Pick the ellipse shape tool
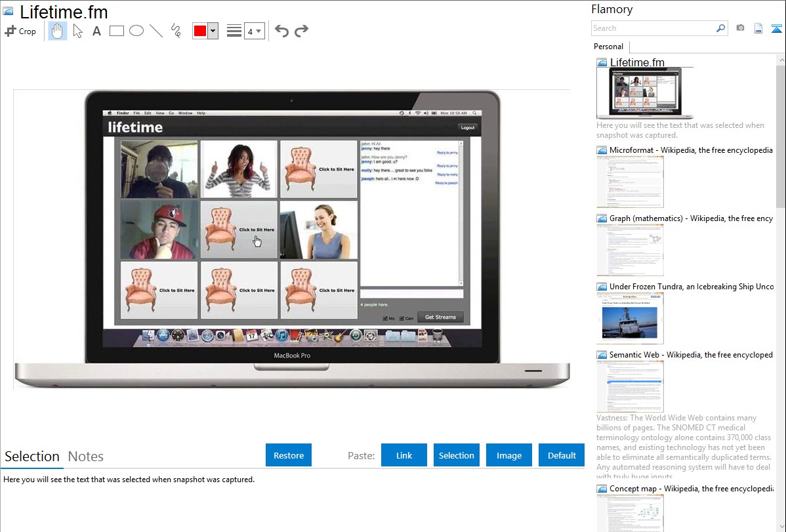This screenshot has height=532, width=786. pos(136,31)
